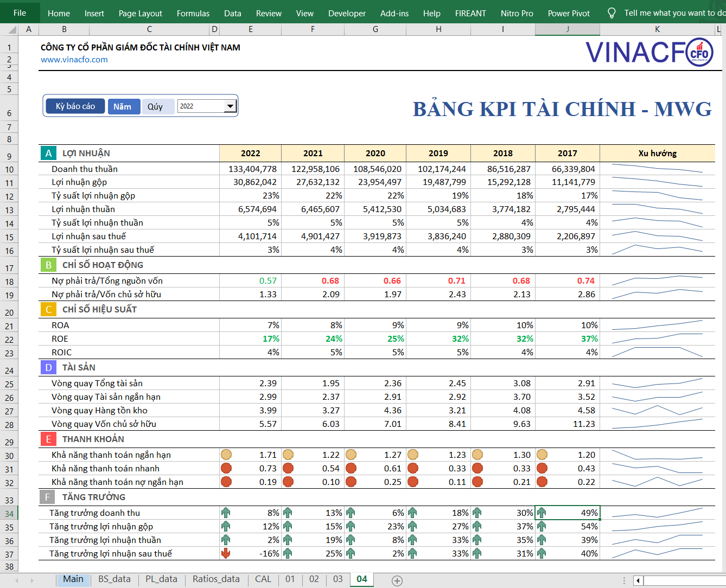Open the Page Layout tab
This screenshot has height=588, width=726.
141,13
